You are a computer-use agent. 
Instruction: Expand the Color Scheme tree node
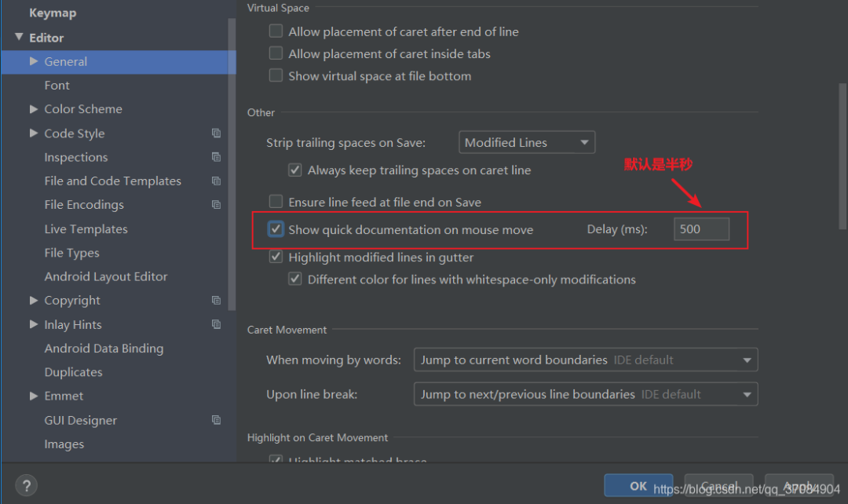[34, 108]
